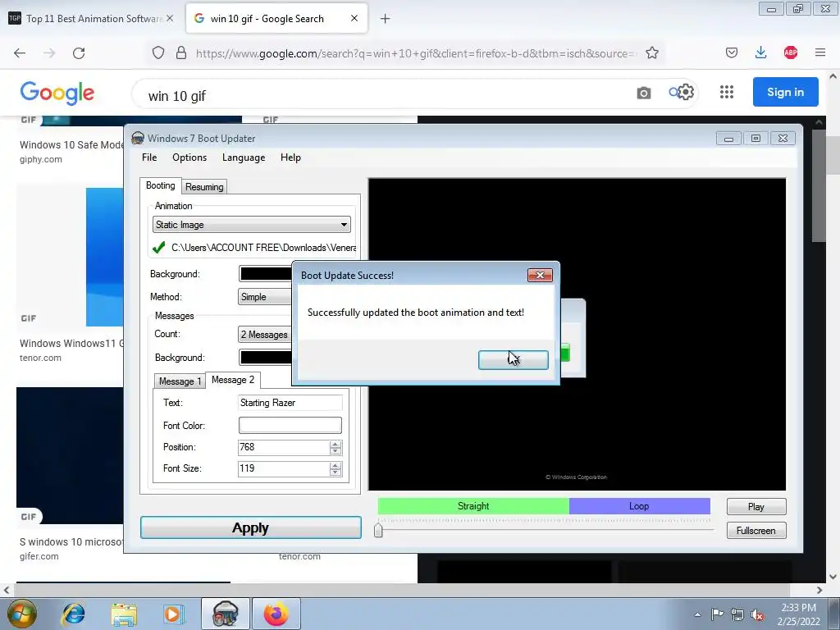Open Firefox downloads panel
Screen dimensions: 840x630
760,52
